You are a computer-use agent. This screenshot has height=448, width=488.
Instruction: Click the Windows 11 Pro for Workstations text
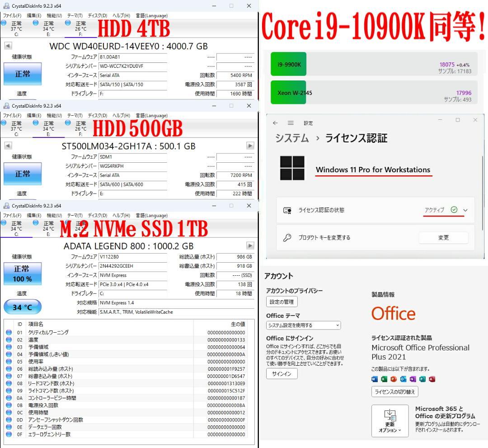(x=373, y=170)
